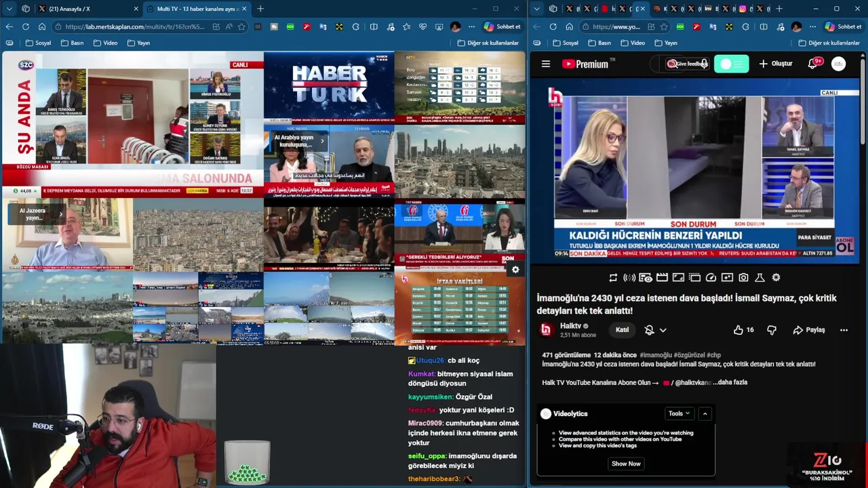Switch to Anasayfa / X tab
The height and width of the screenshot is (488, 868).
88,9
